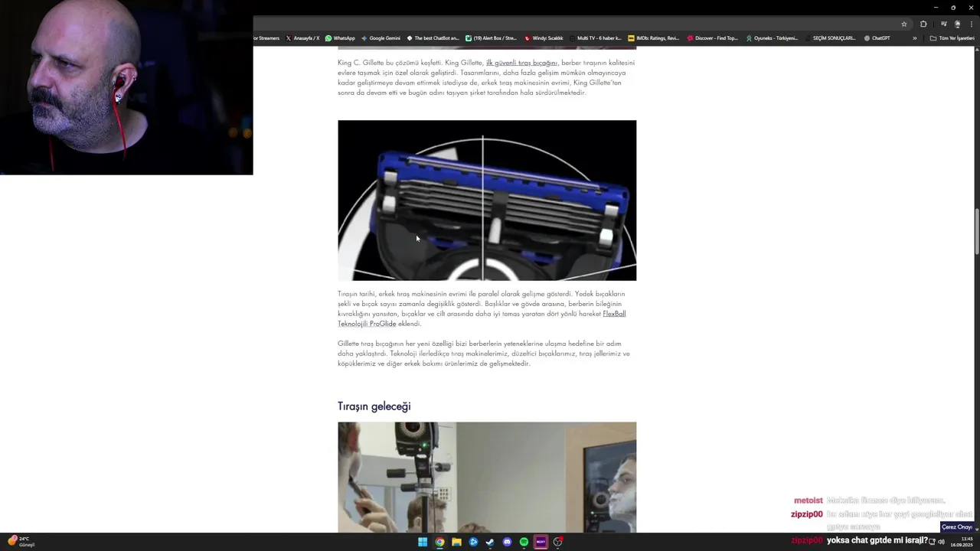Image resolution: width=980 pixels, height=551 pixels.
Task: Open the ChatGPT bookmark
Action: pos(877,38)
